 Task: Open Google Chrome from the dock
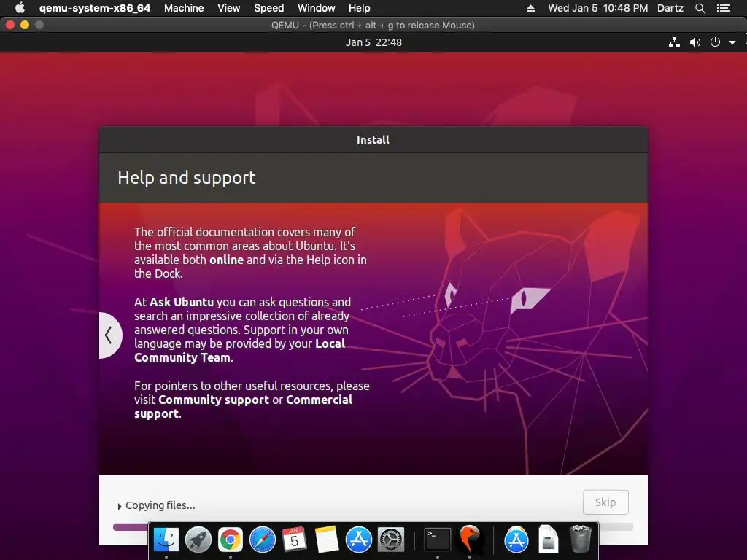(x=230, y=540)
